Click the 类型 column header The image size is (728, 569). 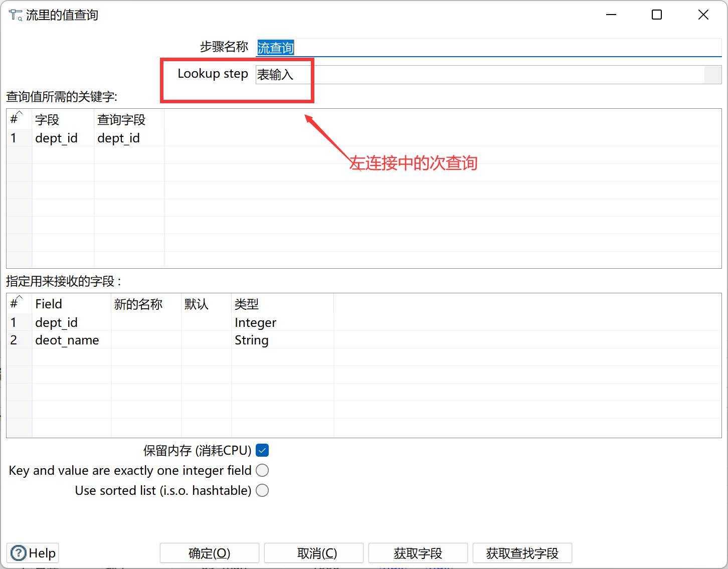[x=283, y=304]
